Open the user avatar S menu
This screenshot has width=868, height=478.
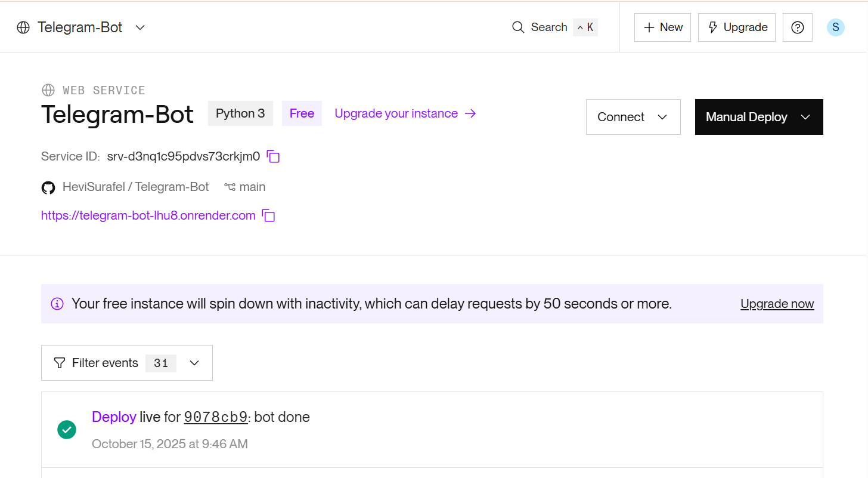click(835, 27)
